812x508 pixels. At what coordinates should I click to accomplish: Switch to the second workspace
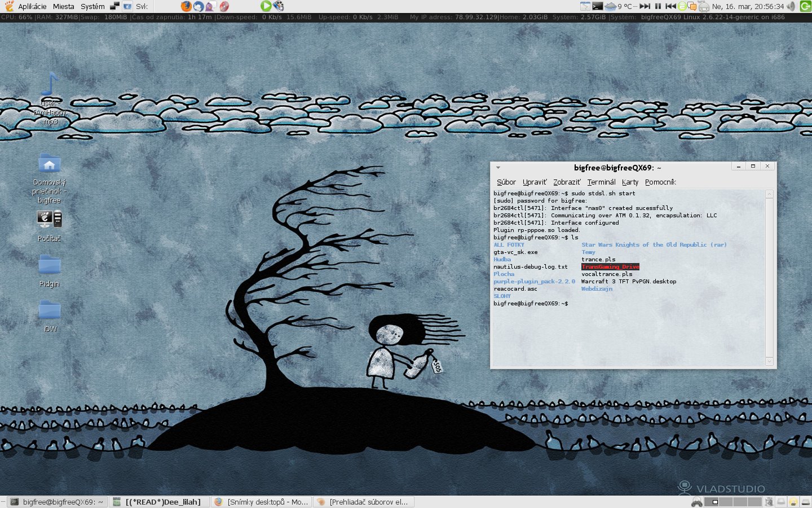tap(726, 502)
